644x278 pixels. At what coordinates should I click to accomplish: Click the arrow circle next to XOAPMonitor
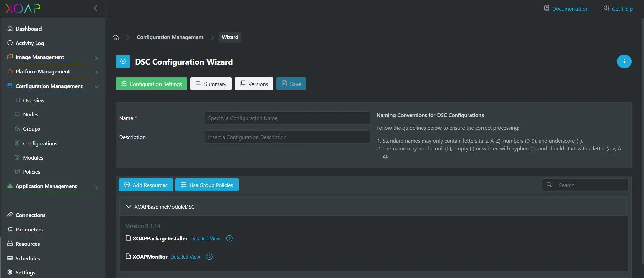209,257
